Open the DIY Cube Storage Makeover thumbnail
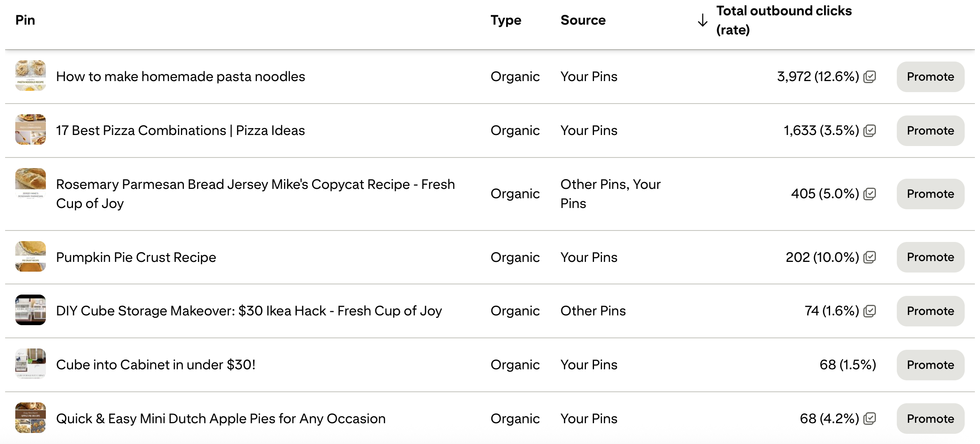Screen dimensions: 980x444 point(31,310)
